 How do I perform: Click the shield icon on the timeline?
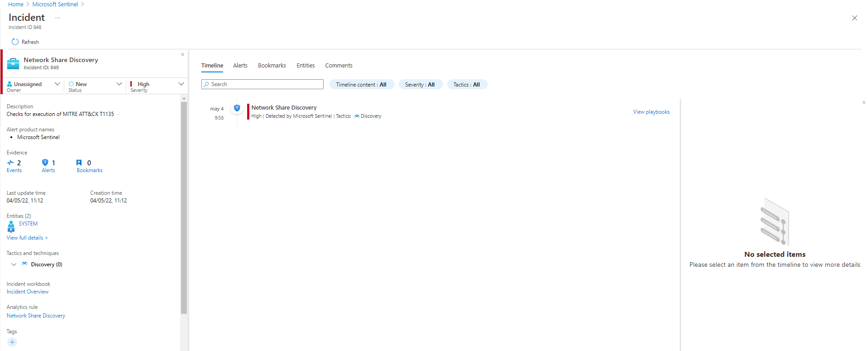click(x=237, y=108)
